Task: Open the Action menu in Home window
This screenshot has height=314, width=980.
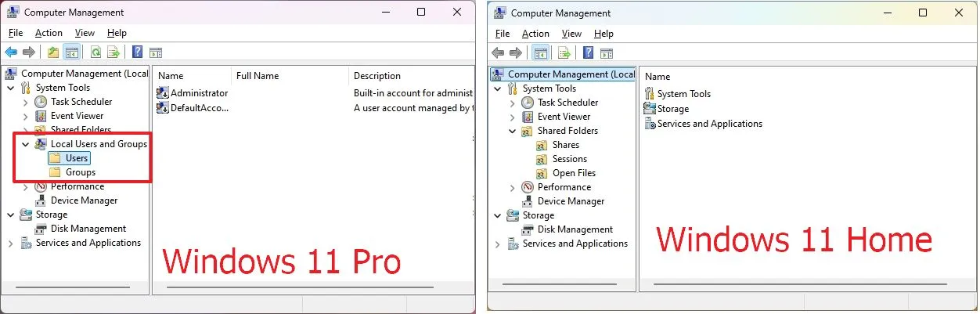Action: pyautogui.click(x=535, y=34)
